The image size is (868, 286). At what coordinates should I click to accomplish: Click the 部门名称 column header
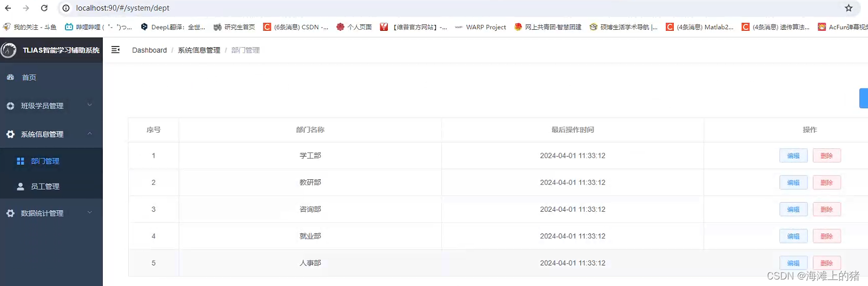pyautogui.click(x=310, y=130)
